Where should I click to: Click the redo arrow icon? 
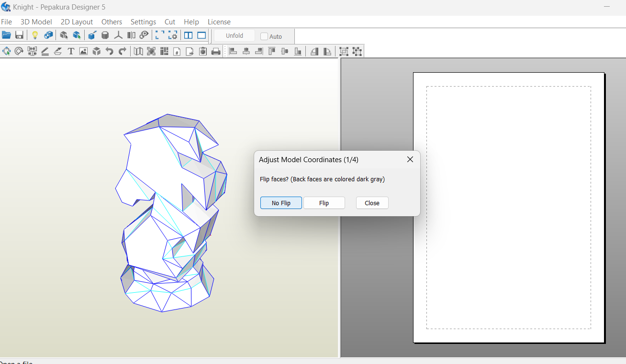click(123, 51)
